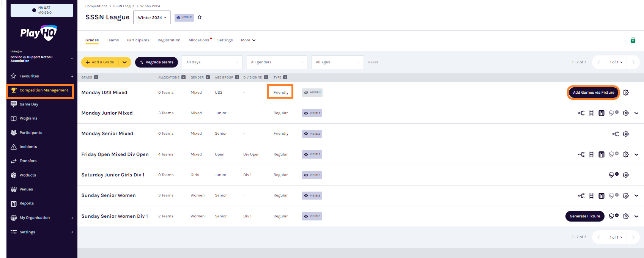Open the top page selector 1 of 1
This screenshot has height=258, width=644.
tap(616, 62)
